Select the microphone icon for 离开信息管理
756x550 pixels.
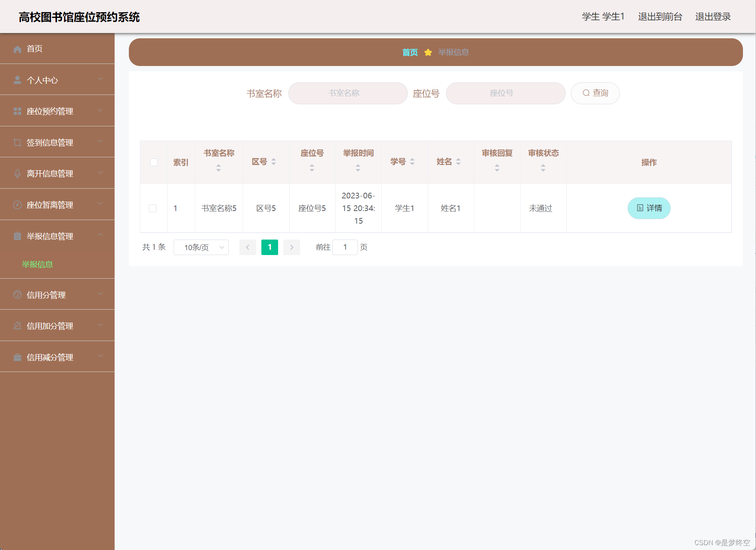coord(17,173)
